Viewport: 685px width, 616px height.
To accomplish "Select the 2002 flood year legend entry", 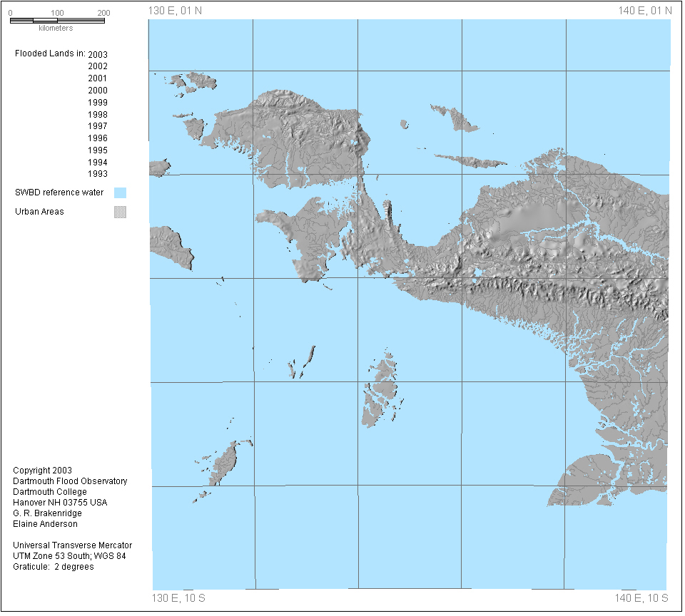I will point(98,66).
